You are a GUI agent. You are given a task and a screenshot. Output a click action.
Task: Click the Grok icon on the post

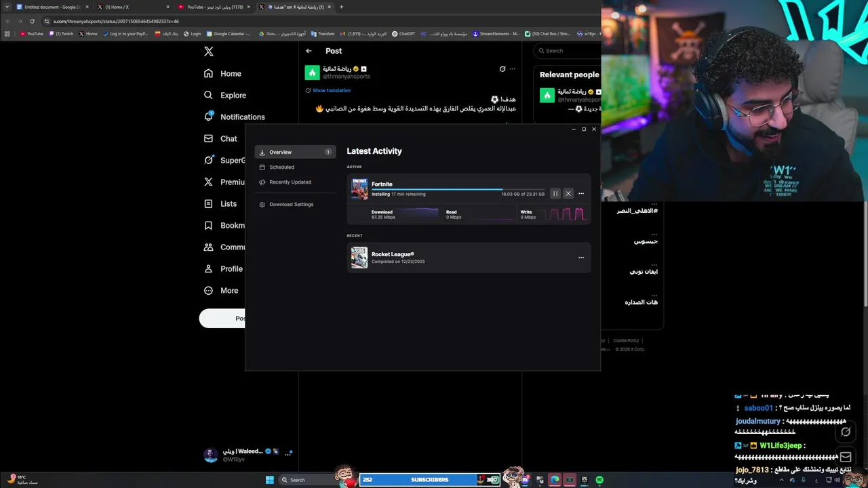(502, 69)
